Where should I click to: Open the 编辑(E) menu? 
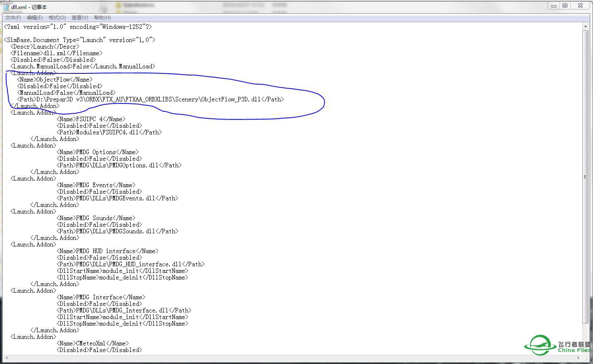[x=35, y=17]
